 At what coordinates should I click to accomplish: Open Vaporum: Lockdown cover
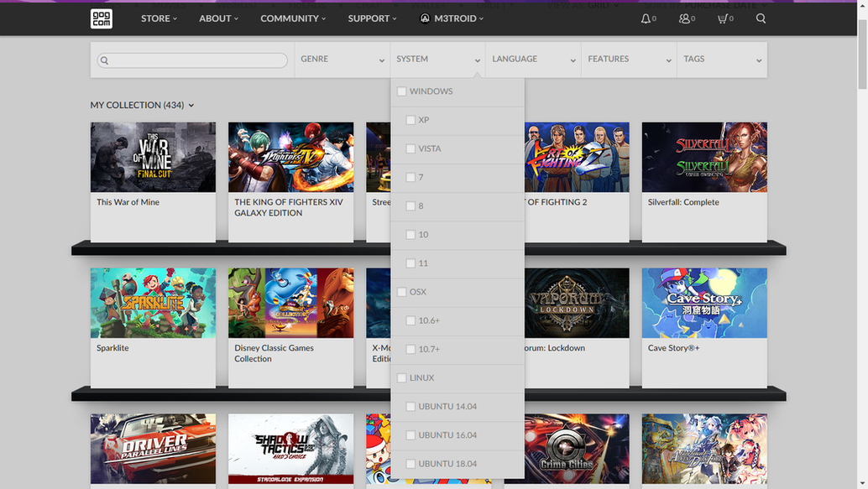(577, 303)
